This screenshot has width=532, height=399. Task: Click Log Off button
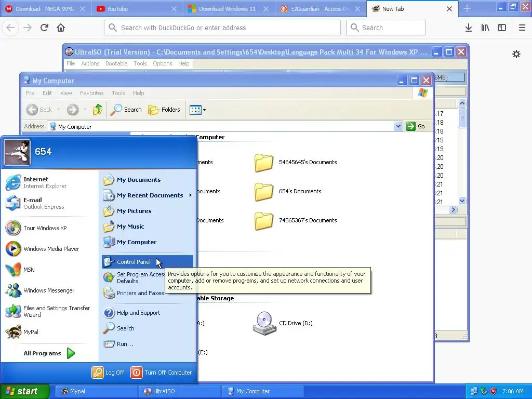pyautogui.click(x=108, y=373)
